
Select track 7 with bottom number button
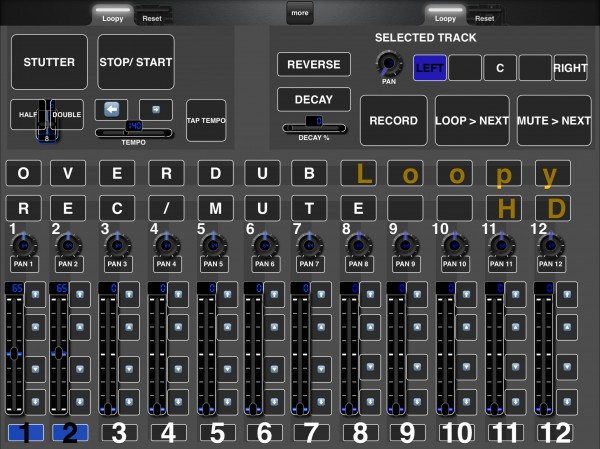[x=311, y=433]
